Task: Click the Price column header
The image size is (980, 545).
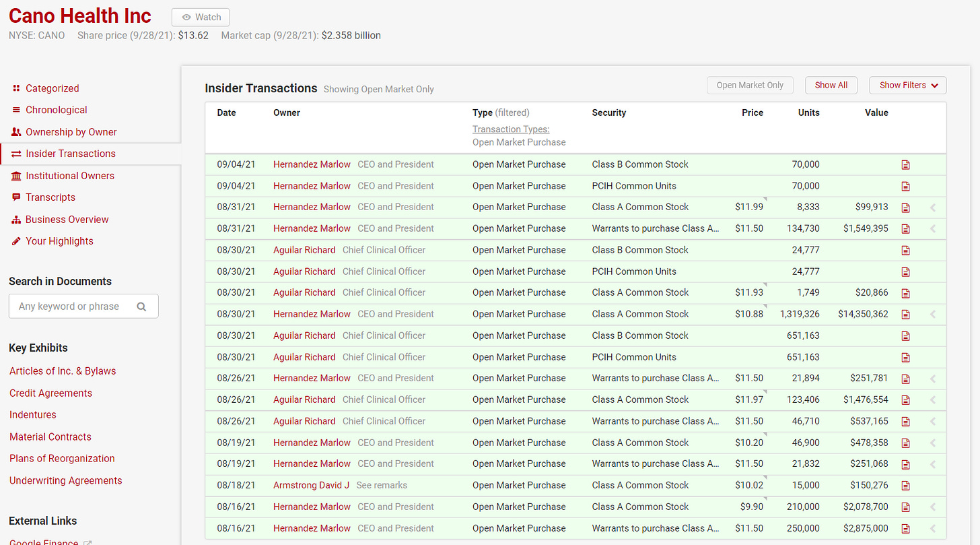Action: [753, 113]
